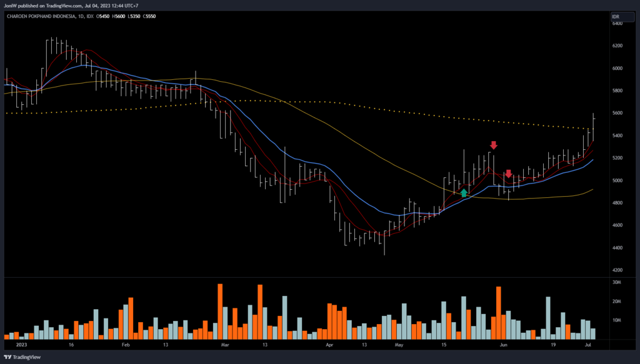The width and height of the screenshot is (640, 364).
Task: Click the 6000 price axis label
Action: click(617, 68)
